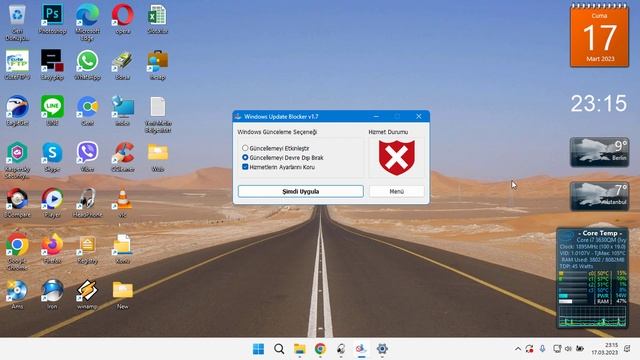Click the red shield service status icon
Viewport: 640px width, 360px height.
pyautogui.click(x=396, y=157)
